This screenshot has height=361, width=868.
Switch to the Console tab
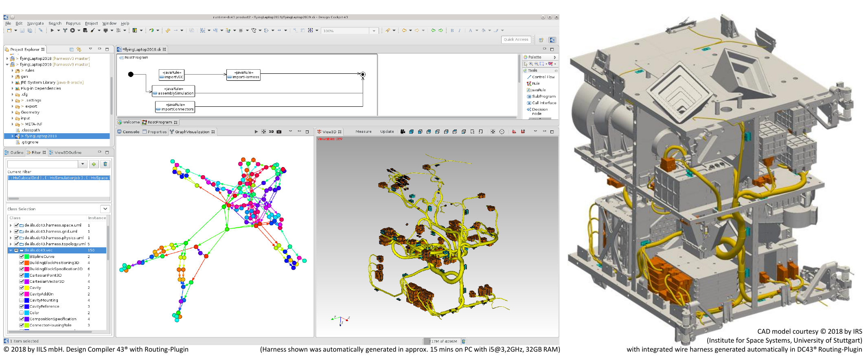(x=129, y=132)
